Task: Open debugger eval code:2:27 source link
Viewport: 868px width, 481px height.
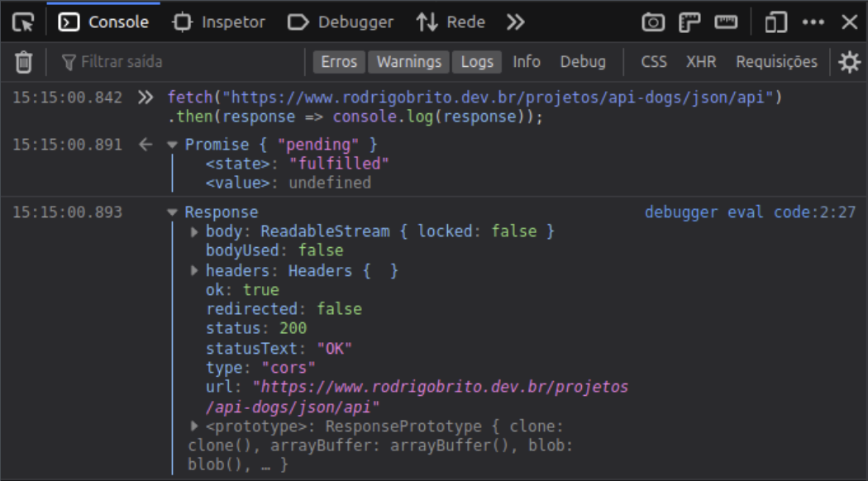Action: tap(750, 212)
